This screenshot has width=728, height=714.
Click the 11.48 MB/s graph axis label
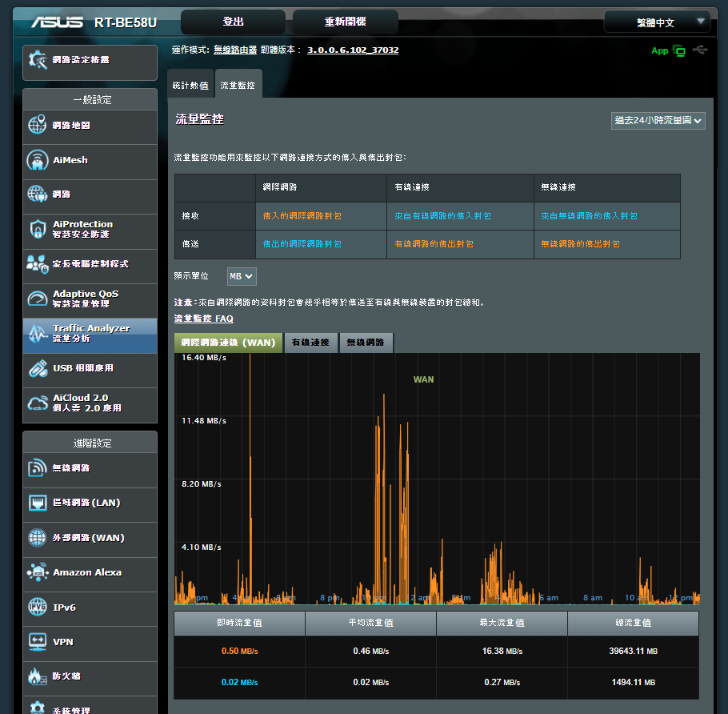(204, 421)
